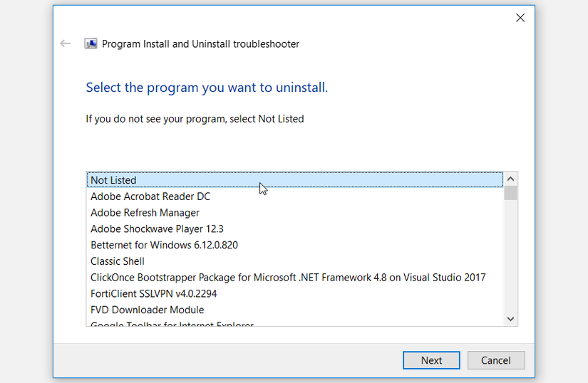588x383 pixels.
Task: Click the Cancel button
Action: click(496, 360)
